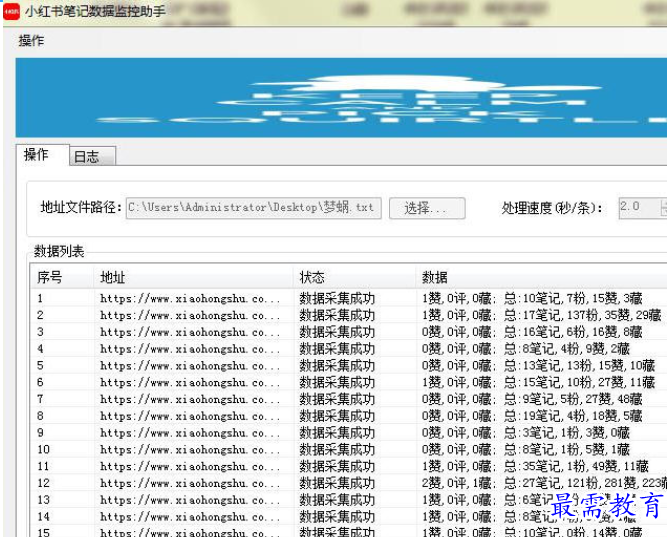Select row number 4 in the list
This screenshot has width=672, height=537.
click(x=348, y=348)
